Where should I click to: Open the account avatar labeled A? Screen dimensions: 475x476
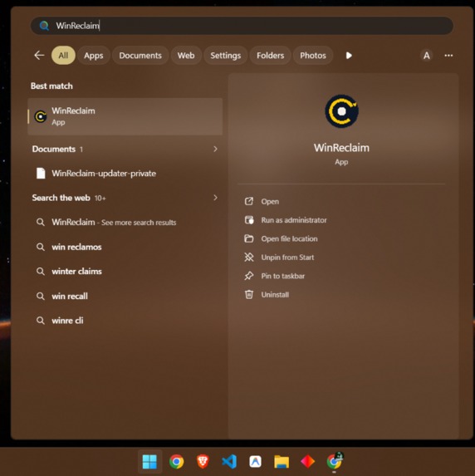(x=427, y=56)
